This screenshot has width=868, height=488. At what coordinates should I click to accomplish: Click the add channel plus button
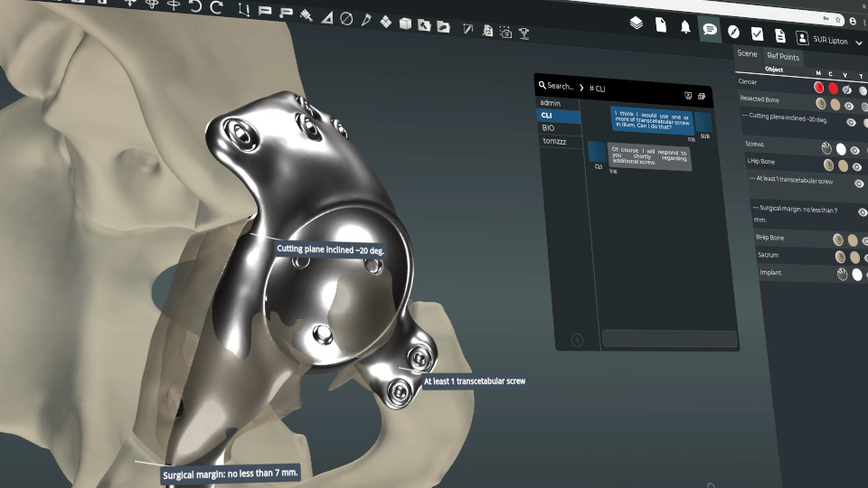point(577,340)
